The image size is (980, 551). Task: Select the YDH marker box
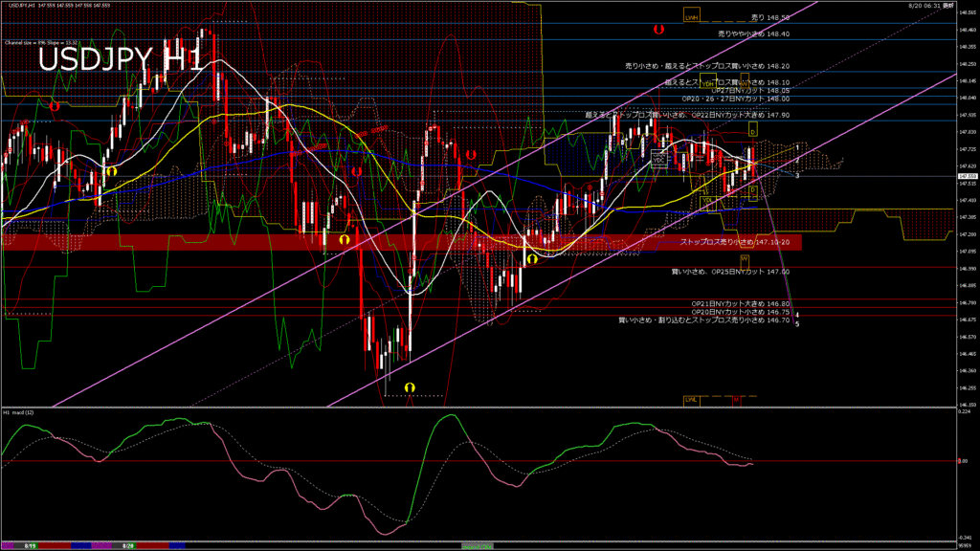point(709,83)
